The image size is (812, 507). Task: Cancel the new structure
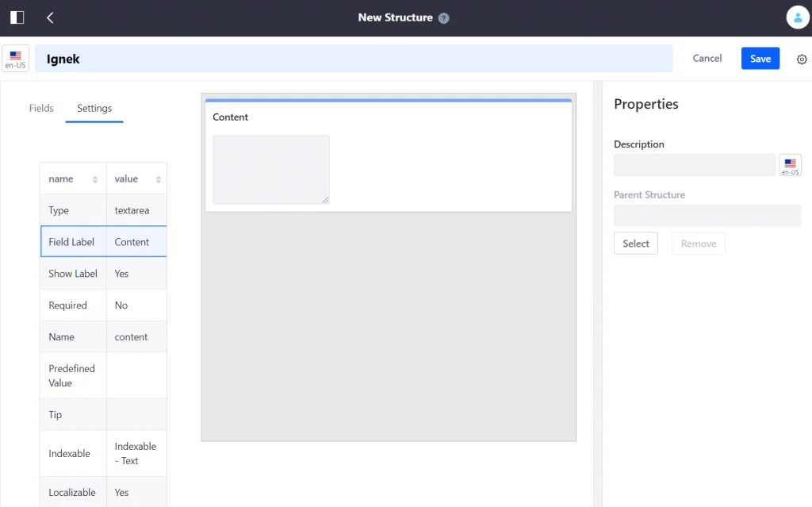click(707, 58)
